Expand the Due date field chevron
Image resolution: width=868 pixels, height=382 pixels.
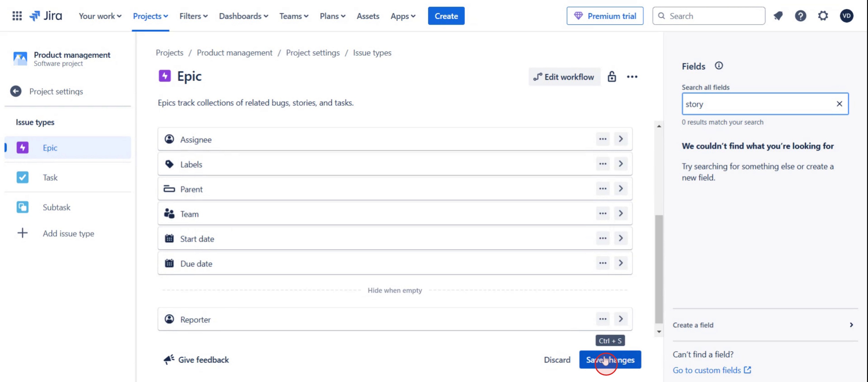[620, 263]
